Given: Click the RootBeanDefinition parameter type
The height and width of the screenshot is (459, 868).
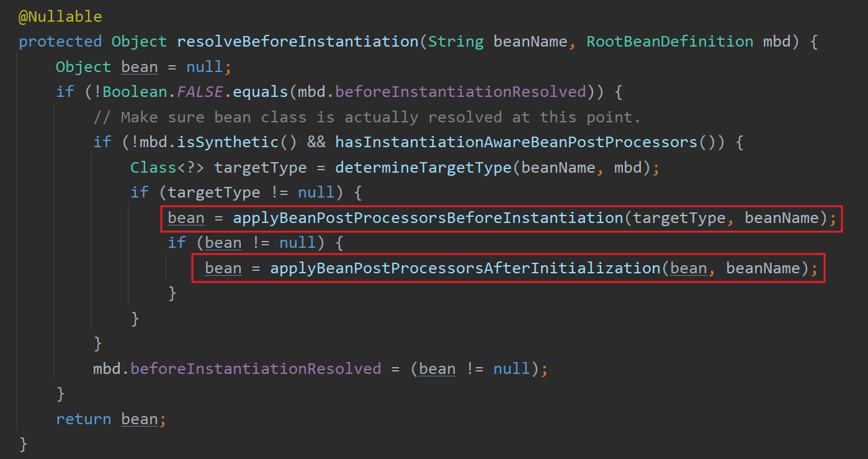Looking at the screenshot, I should [670, 42].
